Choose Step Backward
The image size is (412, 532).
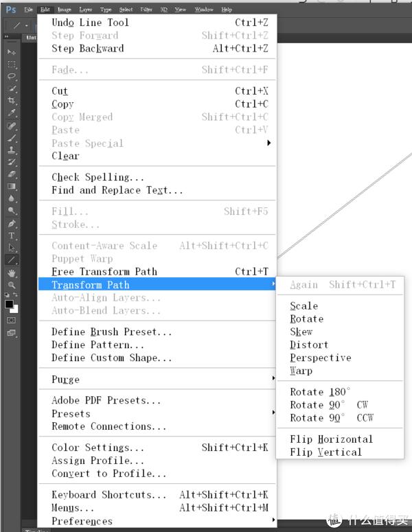157,48
